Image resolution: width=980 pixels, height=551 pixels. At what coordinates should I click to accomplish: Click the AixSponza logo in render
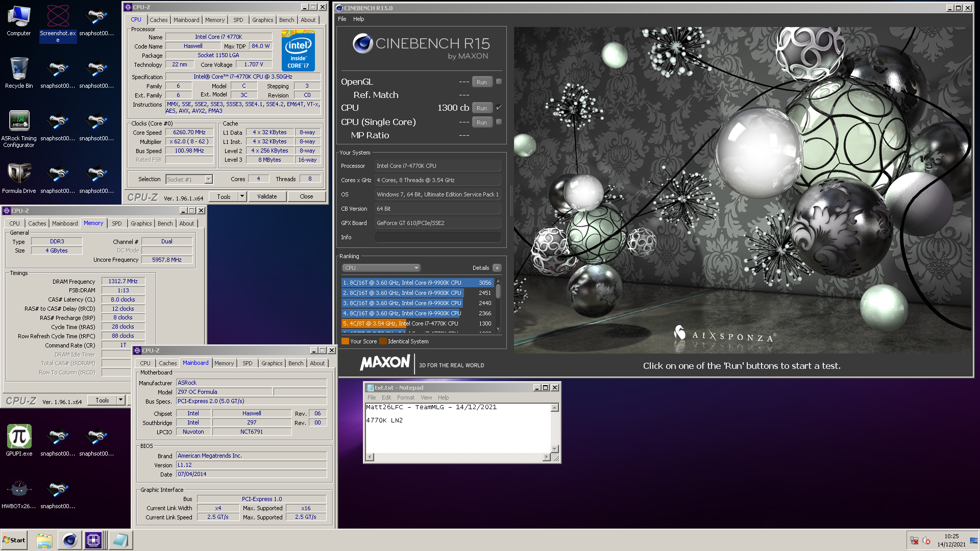pyautogui.click(x=725, y=335)
